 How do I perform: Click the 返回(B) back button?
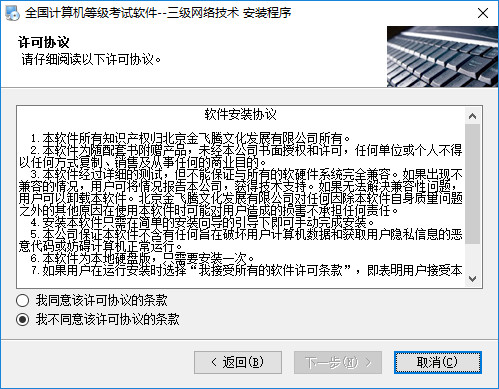[238, 362]
